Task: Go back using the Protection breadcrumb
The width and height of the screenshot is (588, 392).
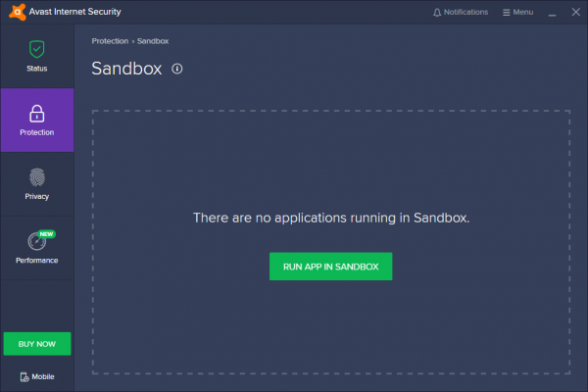Action: [x=110, y=42]
